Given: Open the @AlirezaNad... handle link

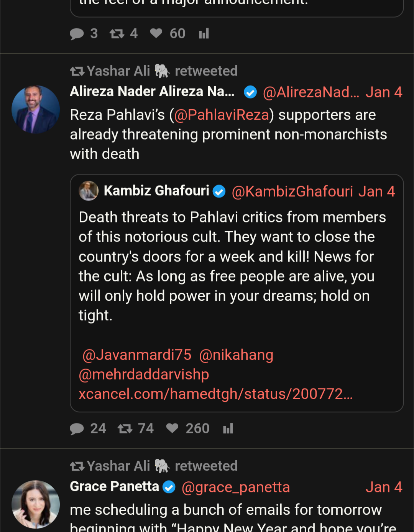Looking at the screenshot, I should tap(311, 92).
